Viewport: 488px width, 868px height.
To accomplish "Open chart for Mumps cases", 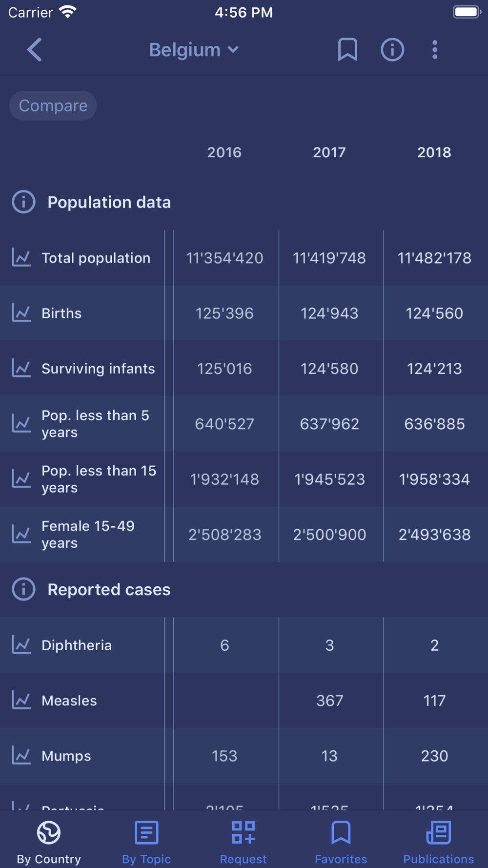I will (x=21, y=756).
